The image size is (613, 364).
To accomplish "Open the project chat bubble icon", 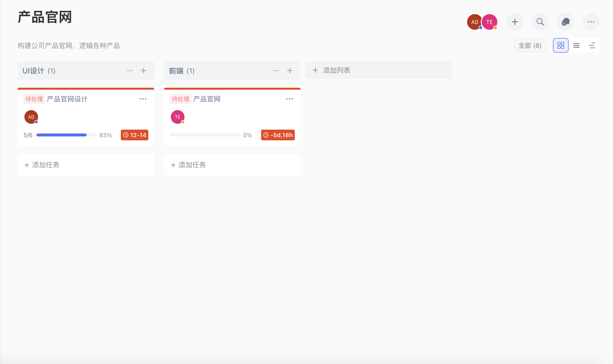I will point(565,22).
